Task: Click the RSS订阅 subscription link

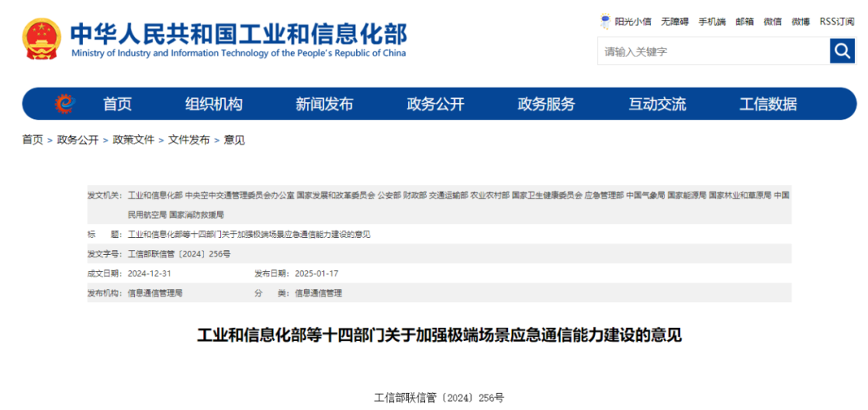Action: (837, 22)
